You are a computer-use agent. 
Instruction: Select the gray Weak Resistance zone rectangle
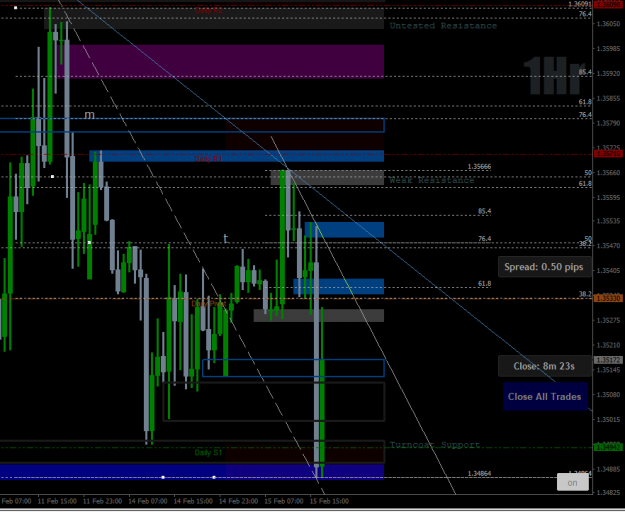pos(327,178)
